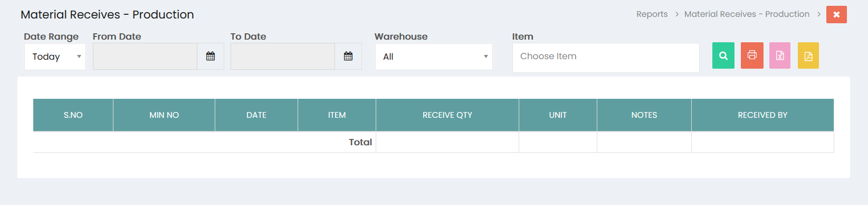Click the NOTES column header
Viewport: 868px width, 205px height.
pos(644,115)
